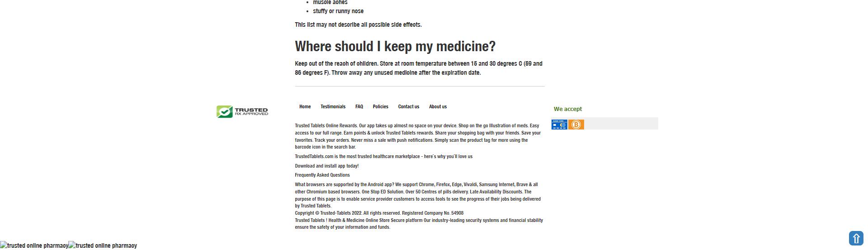Screen dimensions: 868x250
Task: Click the We accept label
Action: click(567, 109)
